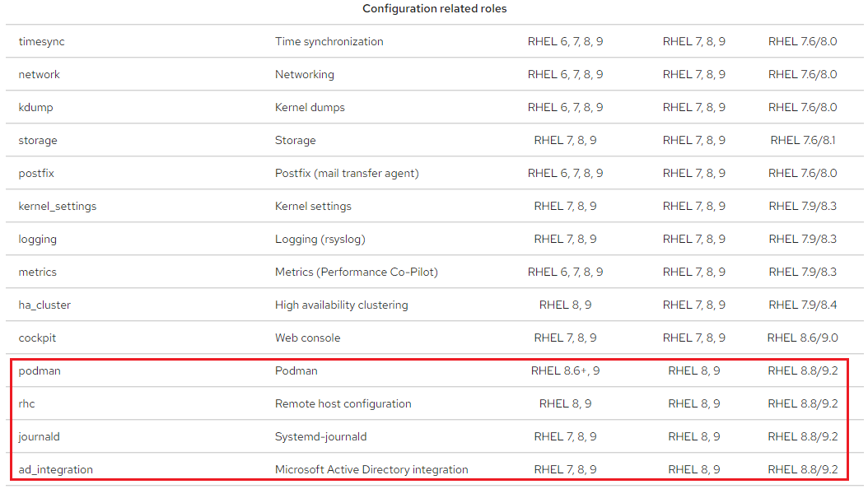Select the 'storage' role name
Viewport: 868px width, 489px height.
coord(38,140)
